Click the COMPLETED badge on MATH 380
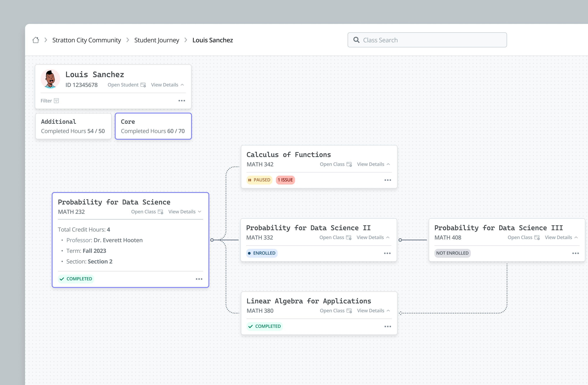Viewport: 588px width, 385px height. [x=264, y=326]
